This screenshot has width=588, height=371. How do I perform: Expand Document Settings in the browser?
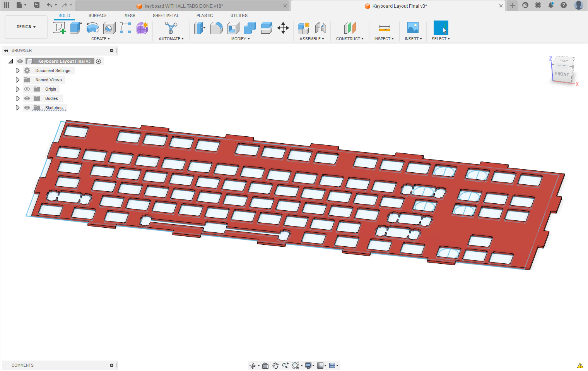(x=17, y=70)
